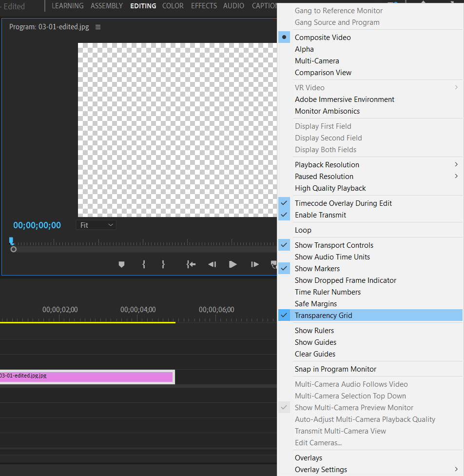The image size is (464, 476).
Task: Click the Mark In icon
Action: coord(143,264)
